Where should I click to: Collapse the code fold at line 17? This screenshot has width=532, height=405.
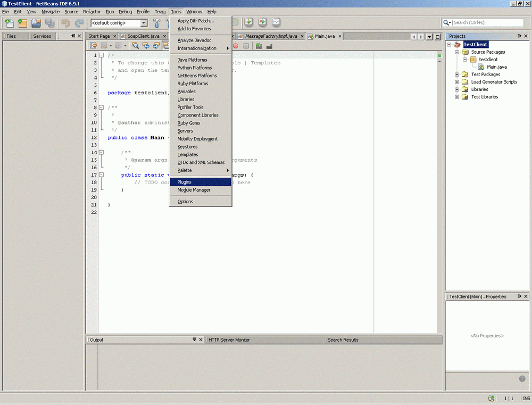coord(101,175)
